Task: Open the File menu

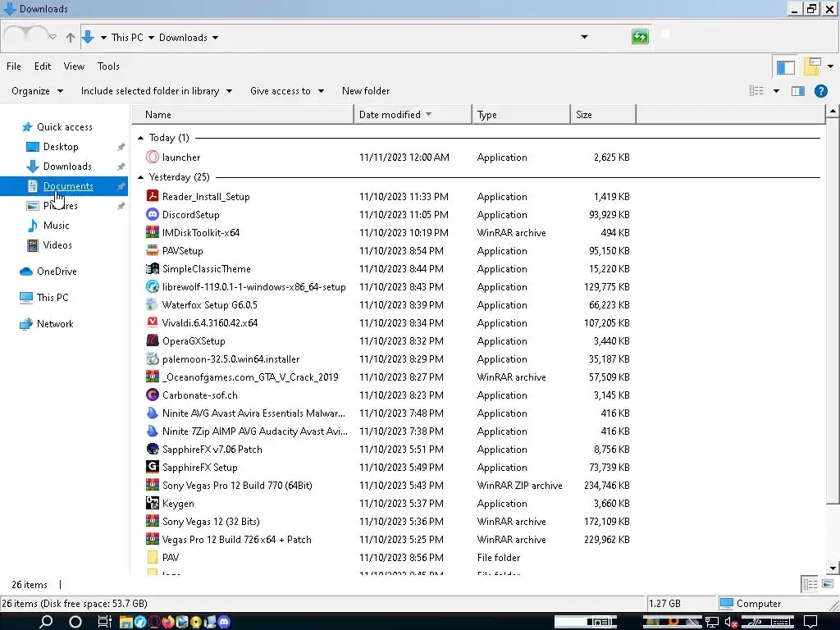Action: [x=14, y=66]
